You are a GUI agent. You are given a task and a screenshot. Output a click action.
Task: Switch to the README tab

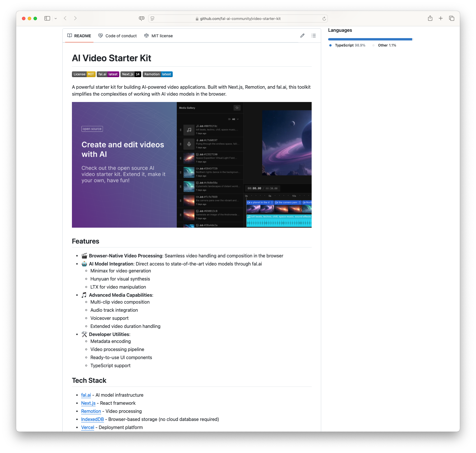pos(79,36)
